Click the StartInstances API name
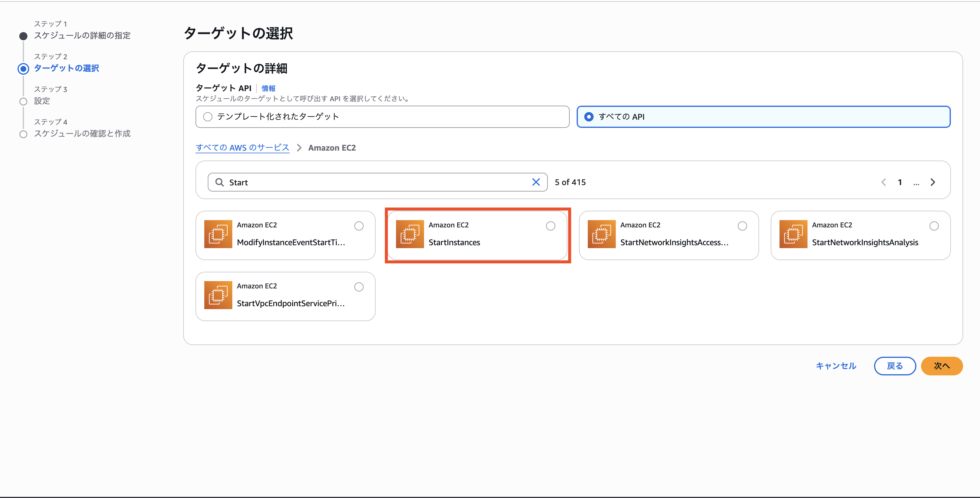The width and height of the screenshot is (980, 498). point(454,242)
